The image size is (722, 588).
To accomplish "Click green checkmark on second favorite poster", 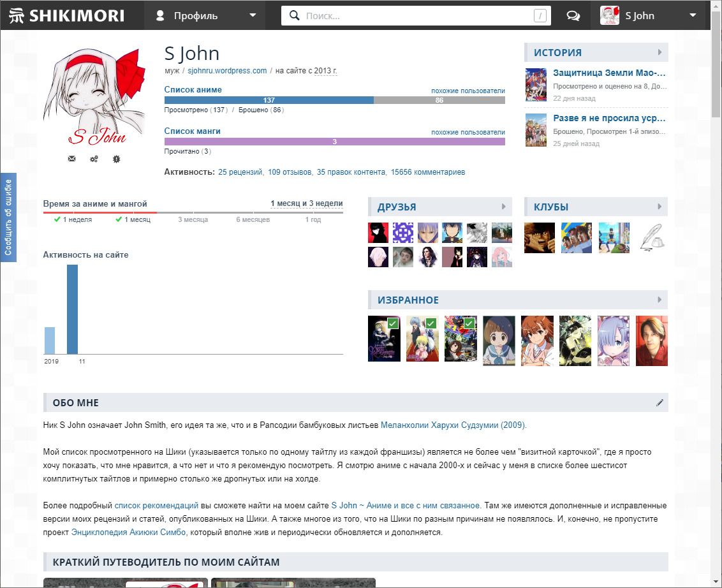I will (x=431, y=323).
